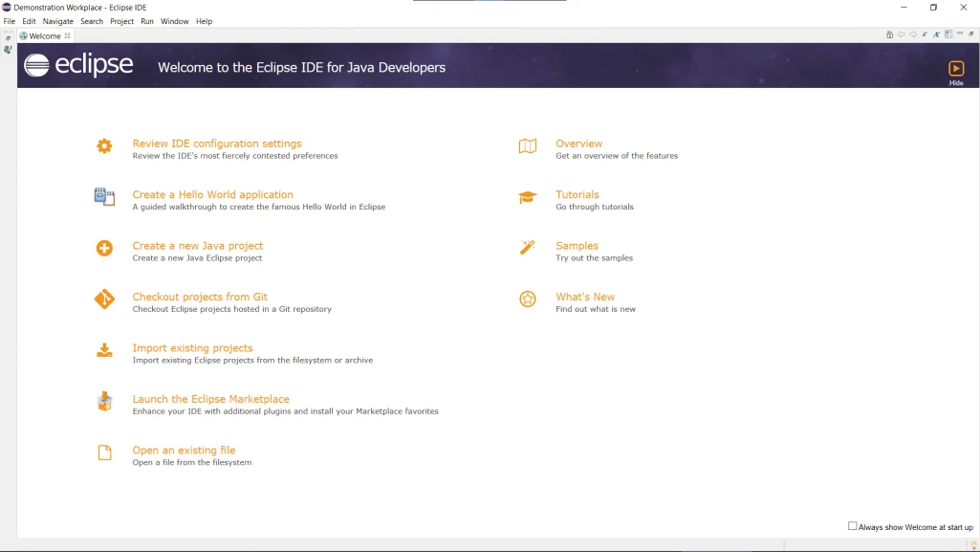This screenshot has height=552, width=980.
Task: Click Launch the Eclipse Marketplace link
Action: point(210,399)
